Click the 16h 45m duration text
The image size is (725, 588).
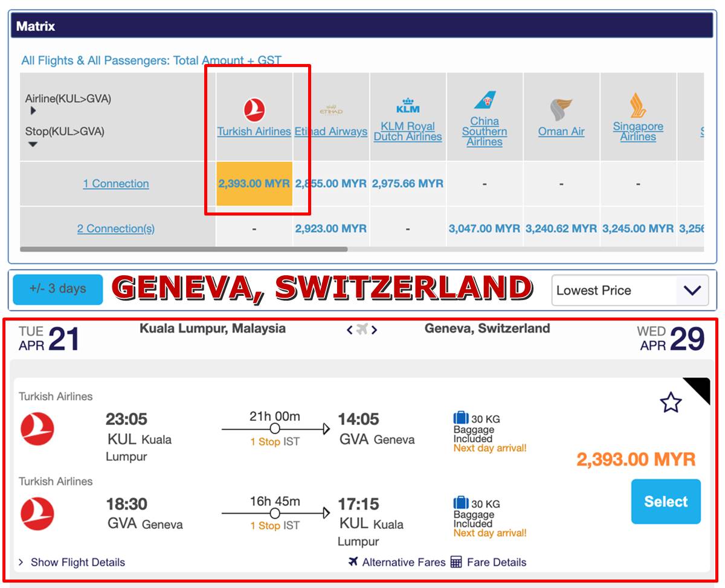click(275, 502)
